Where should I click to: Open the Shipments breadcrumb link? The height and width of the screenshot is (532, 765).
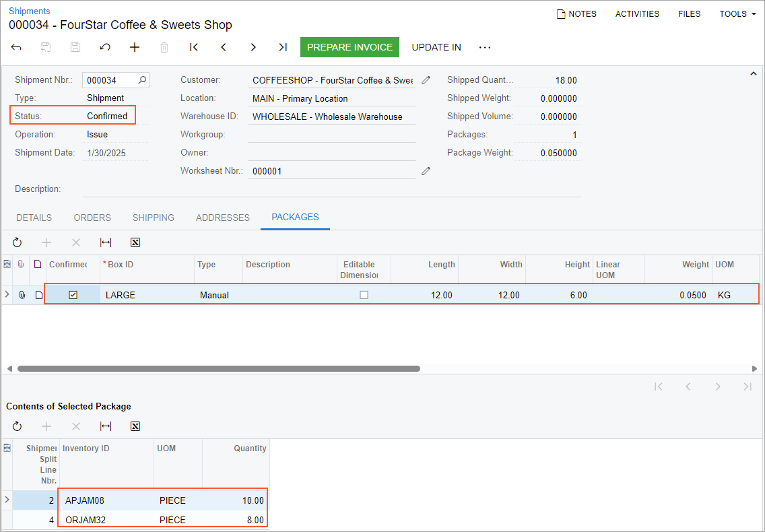click(29, 11)
